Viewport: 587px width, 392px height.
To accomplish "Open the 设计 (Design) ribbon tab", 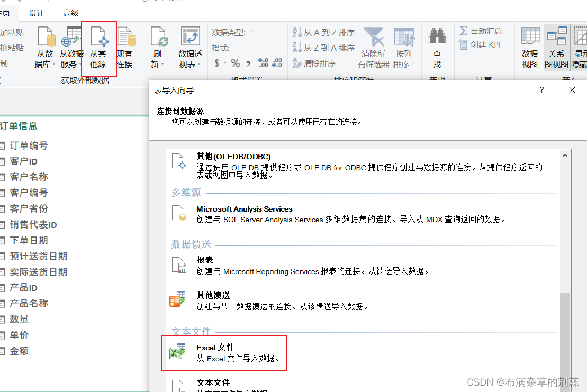I will tap(37, 13).
